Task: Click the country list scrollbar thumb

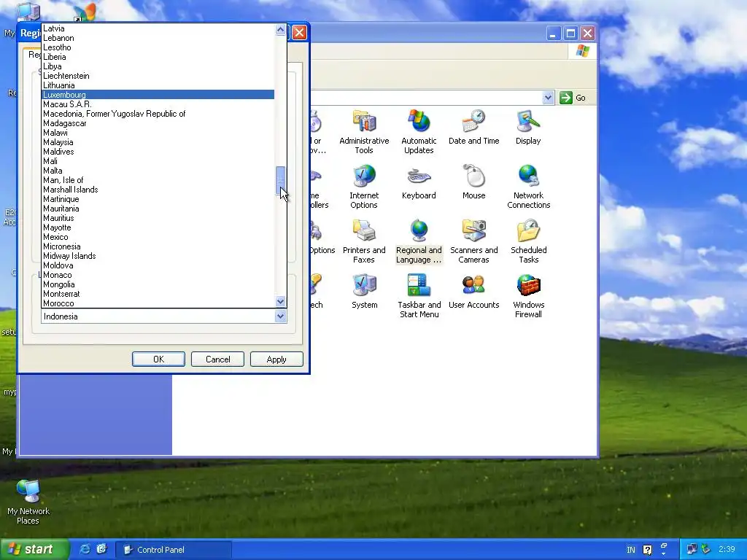Action: point(281,181)
